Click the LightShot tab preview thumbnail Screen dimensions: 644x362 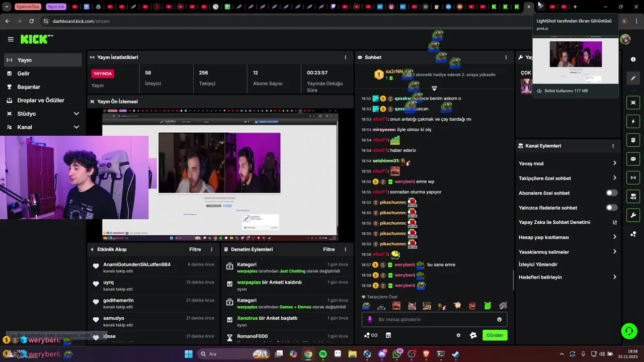tap(576, 60)
